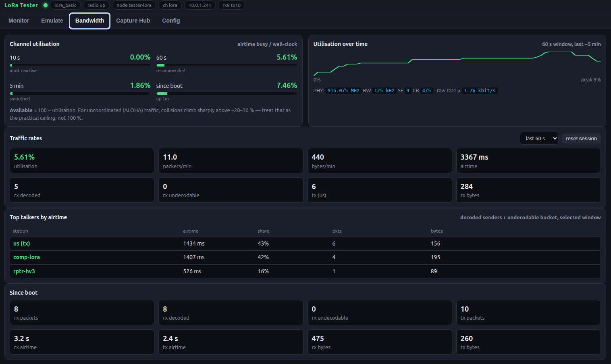Click the green connection status dot
The image size is (611, 364).
point(46,5)
